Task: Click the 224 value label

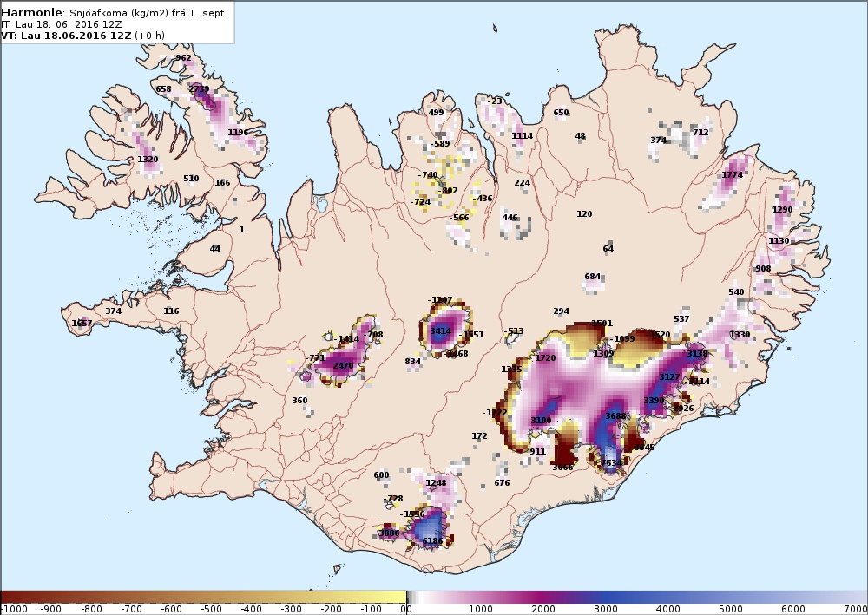Action: (522, 182)
